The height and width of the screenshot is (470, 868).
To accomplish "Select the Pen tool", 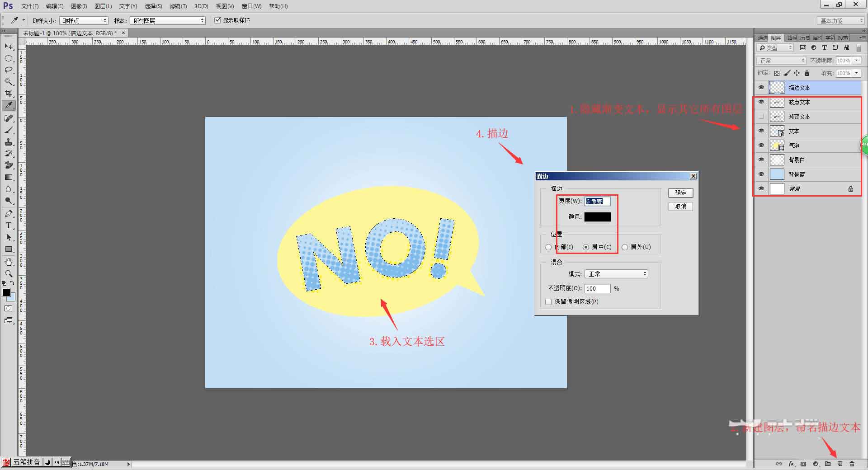I will (9, 213).
